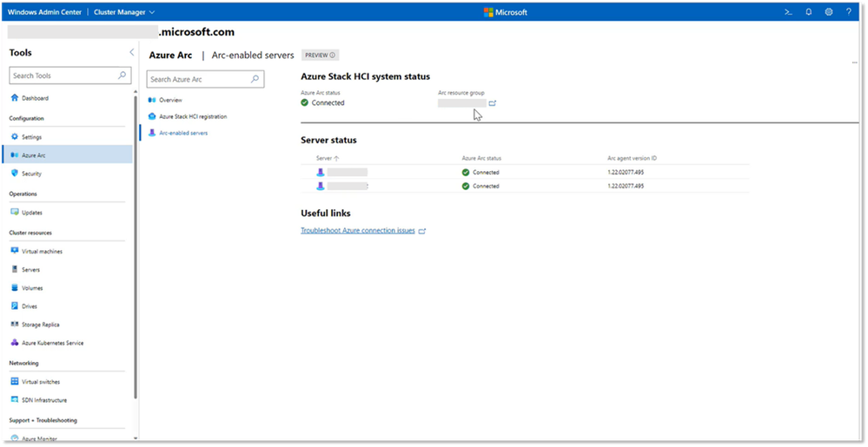This screenshot has height=447, width=868.
Task: Click the Microsoft logo
Action: click(506, 11)
